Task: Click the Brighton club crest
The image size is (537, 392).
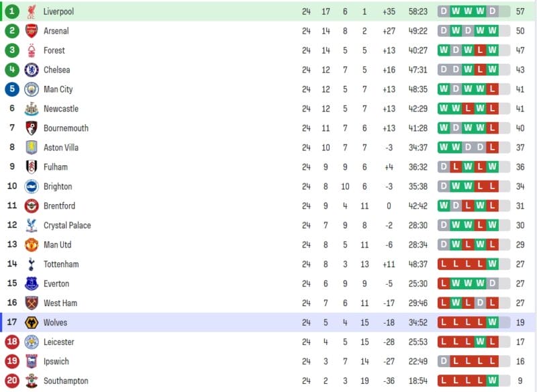Action: point(32,187)
